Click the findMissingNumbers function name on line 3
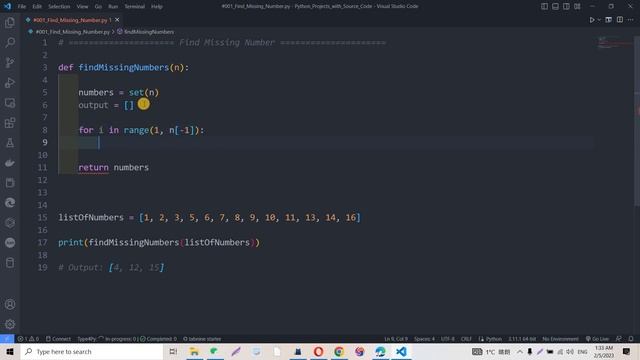This screenshot has width=640, height=360. tap(124, 67)
